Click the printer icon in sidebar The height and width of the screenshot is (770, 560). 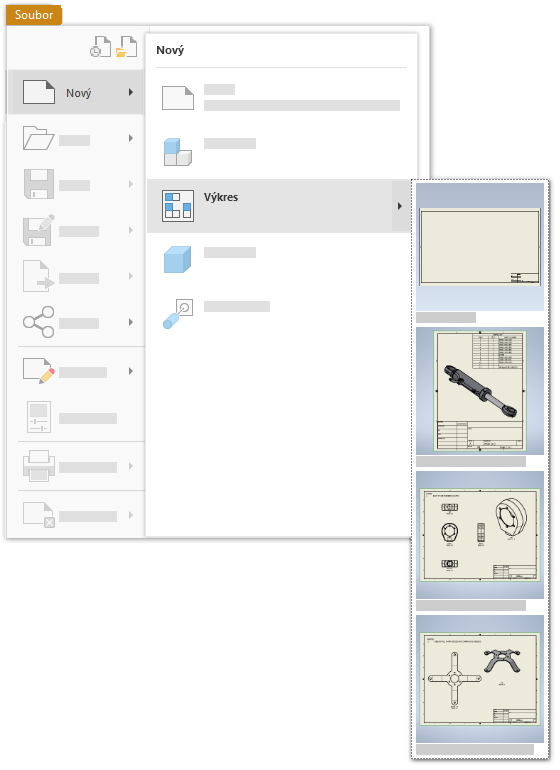coord(38,466)
